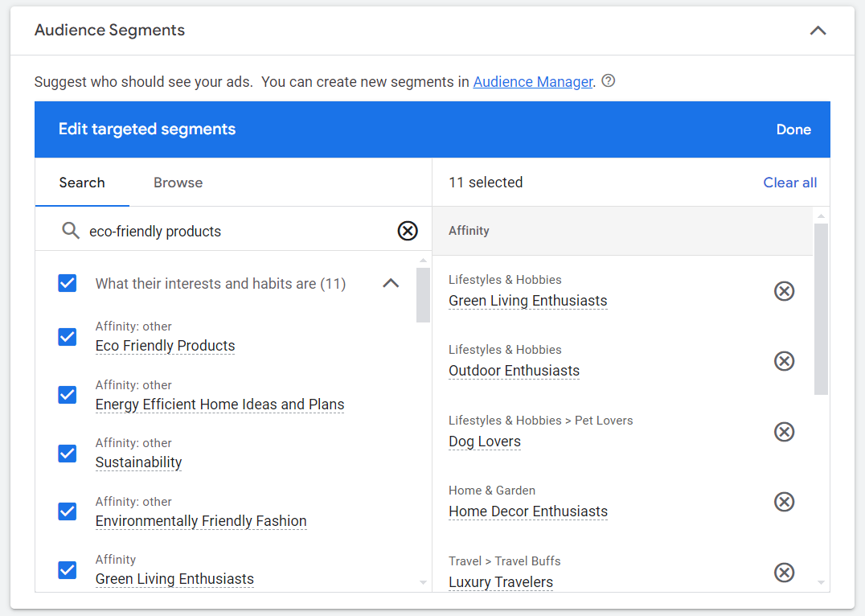
Task: Click the search magnifier icon
Action: point(70,231)
